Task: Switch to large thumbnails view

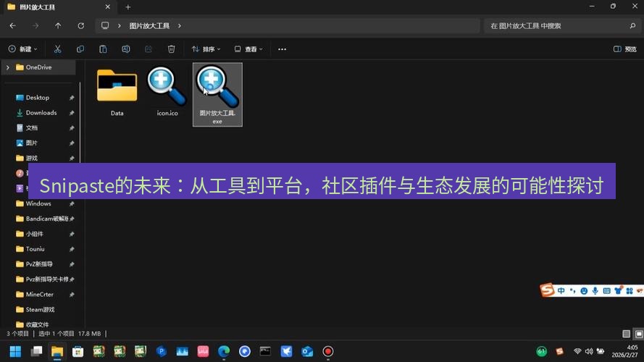Action: point(639,334)
